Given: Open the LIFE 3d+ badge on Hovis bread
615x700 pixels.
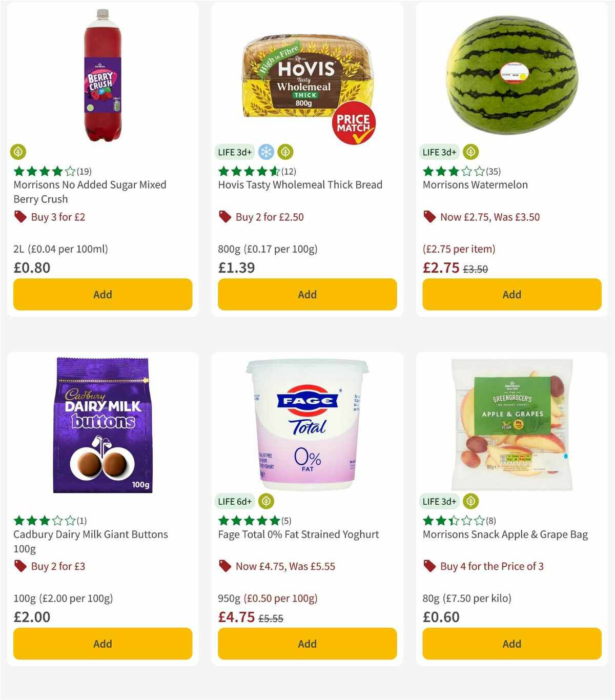Looking at the screenshot, I should pyautogui.click(x=234, y=152).
